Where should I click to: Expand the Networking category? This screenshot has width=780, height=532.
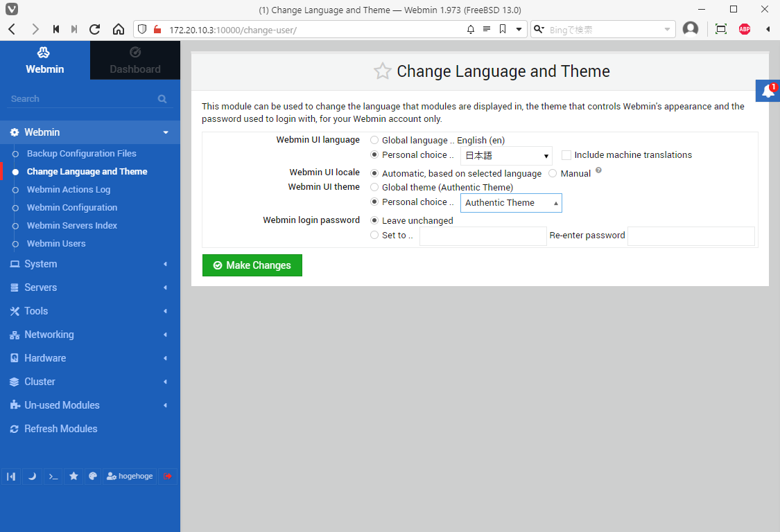pos(90,335)
